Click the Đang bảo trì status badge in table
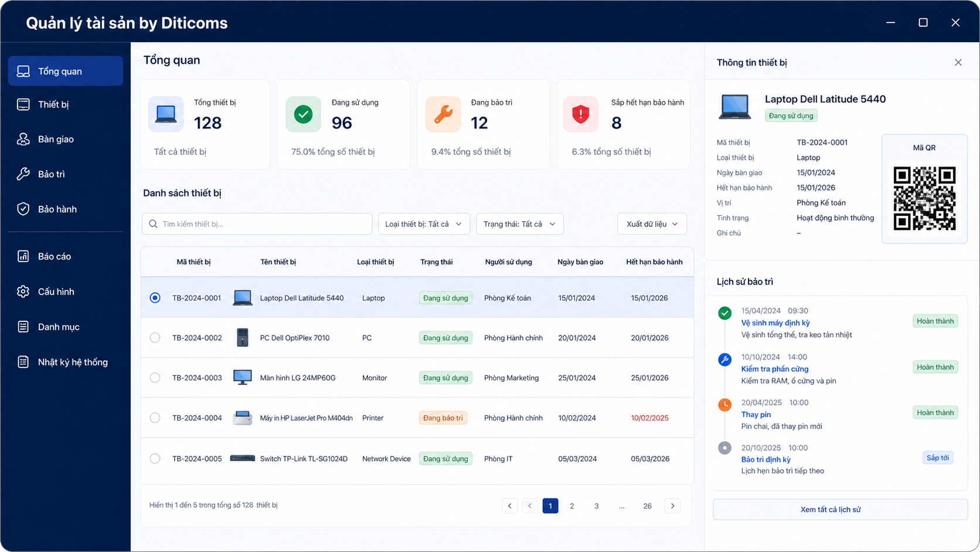Image resolution: width=980 pixels, height=552 pixels. point(443,418)
